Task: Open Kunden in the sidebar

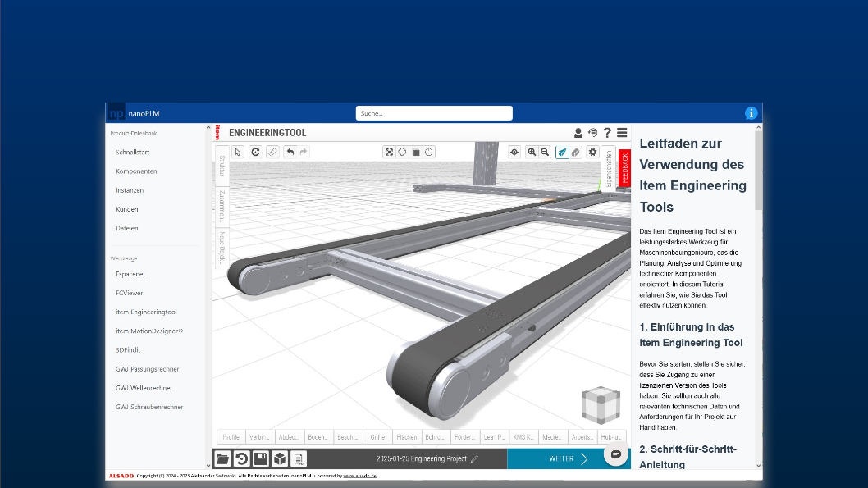Action: click(127, 209)
